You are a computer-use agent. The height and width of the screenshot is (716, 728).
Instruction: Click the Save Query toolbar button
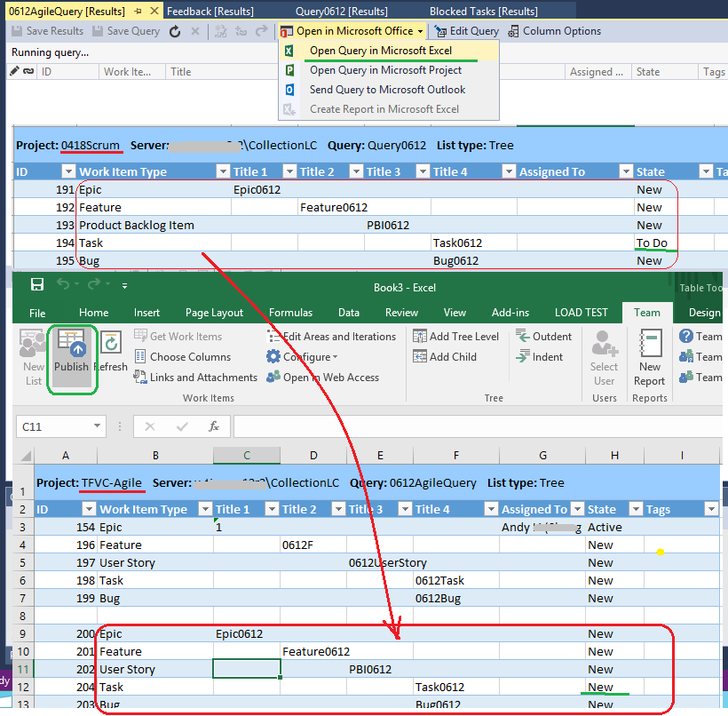126,31
